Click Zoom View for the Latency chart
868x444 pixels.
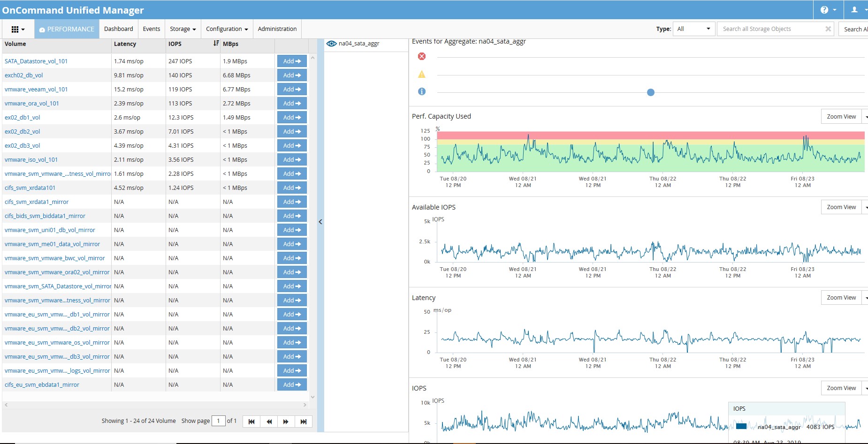point(841,298)
